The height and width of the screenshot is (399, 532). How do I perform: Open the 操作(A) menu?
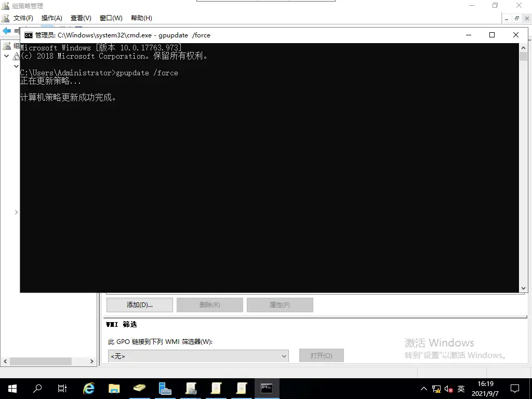(x=51, y=18)
